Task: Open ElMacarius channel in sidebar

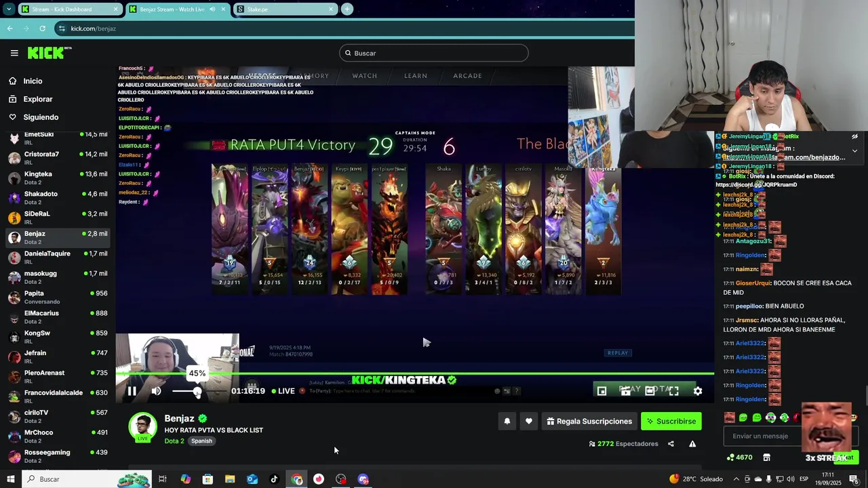Action: [57, 317]
